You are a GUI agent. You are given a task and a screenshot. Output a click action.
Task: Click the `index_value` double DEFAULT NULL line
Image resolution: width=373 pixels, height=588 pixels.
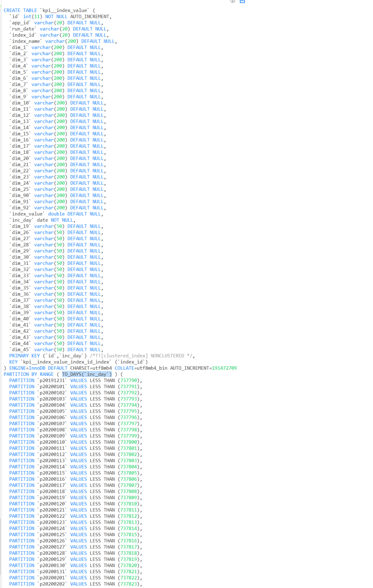point(56,214)
